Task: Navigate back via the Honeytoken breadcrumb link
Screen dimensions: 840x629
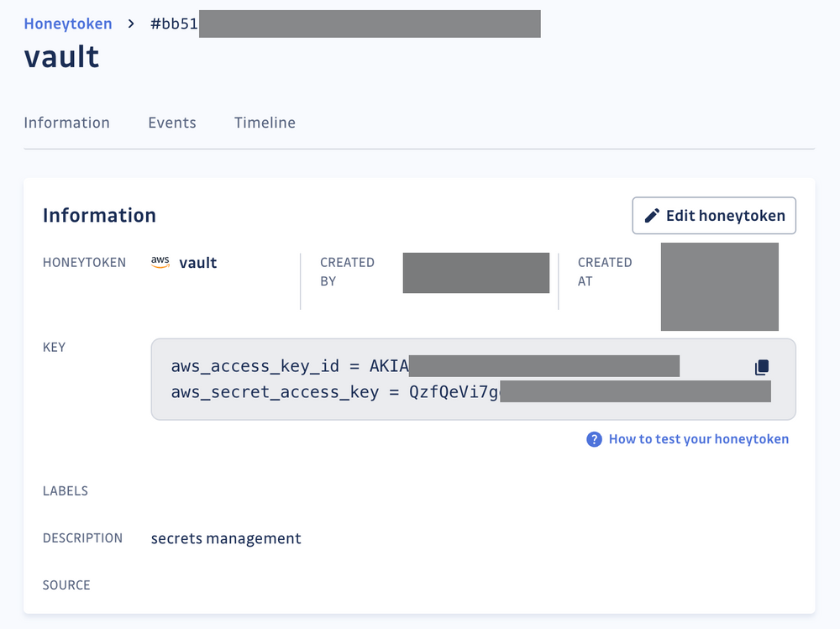Action: pos(67,24)
